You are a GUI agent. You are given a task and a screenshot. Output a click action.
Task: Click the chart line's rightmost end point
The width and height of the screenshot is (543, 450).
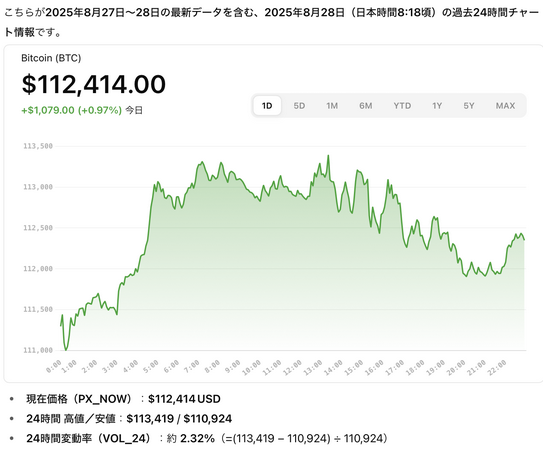(x=524, y=240)
